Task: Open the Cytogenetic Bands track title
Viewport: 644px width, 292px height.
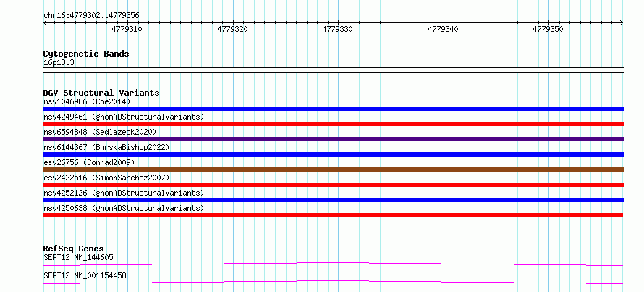Action: click(86, 54)
